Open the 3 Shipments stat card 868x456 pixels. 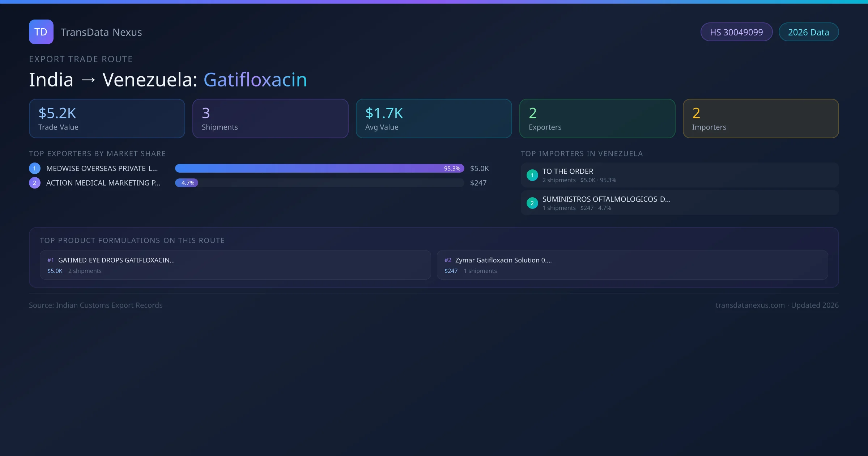click(x=270, y=119)
